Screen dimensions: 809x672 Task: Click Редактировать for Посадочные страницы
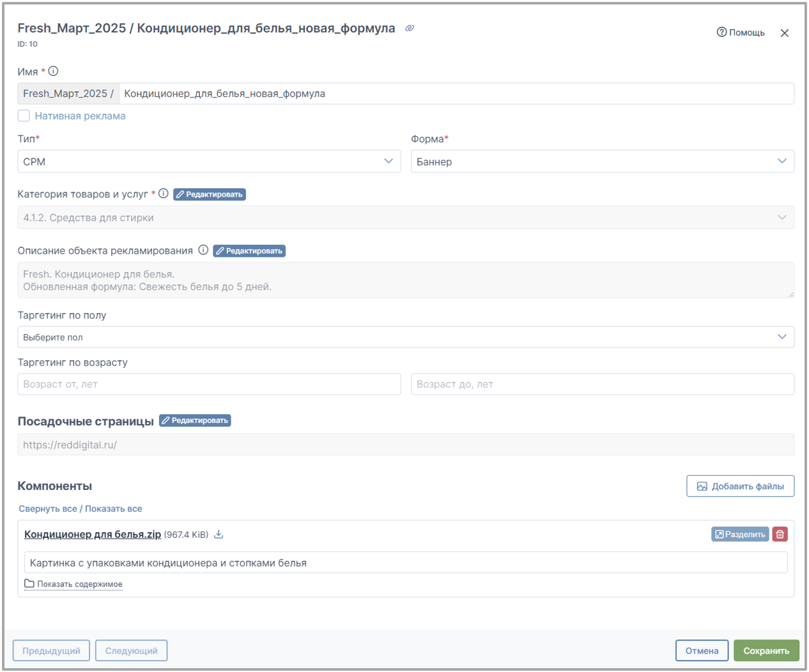(195, 420)
